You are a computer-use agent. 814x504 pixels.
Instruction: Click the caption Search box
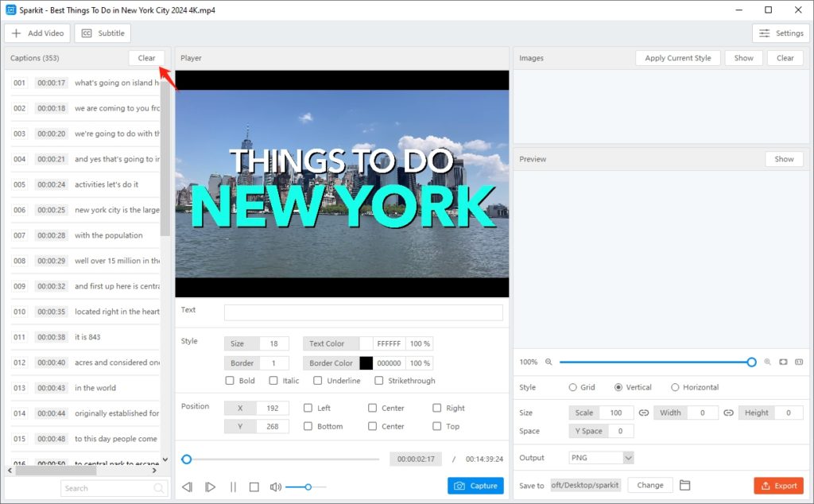tap(114, 488)
